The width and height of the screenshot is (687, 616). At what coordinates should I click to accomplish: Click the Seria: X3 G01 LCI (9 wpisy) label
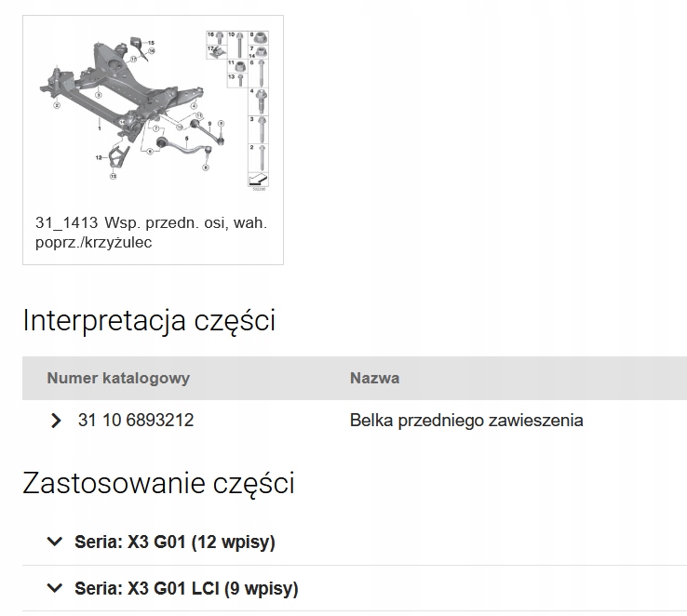tap(186, 589)
